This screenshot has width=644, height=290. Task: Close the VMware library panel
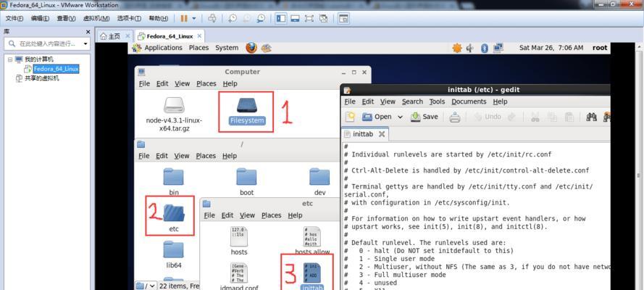coord(88,32)
